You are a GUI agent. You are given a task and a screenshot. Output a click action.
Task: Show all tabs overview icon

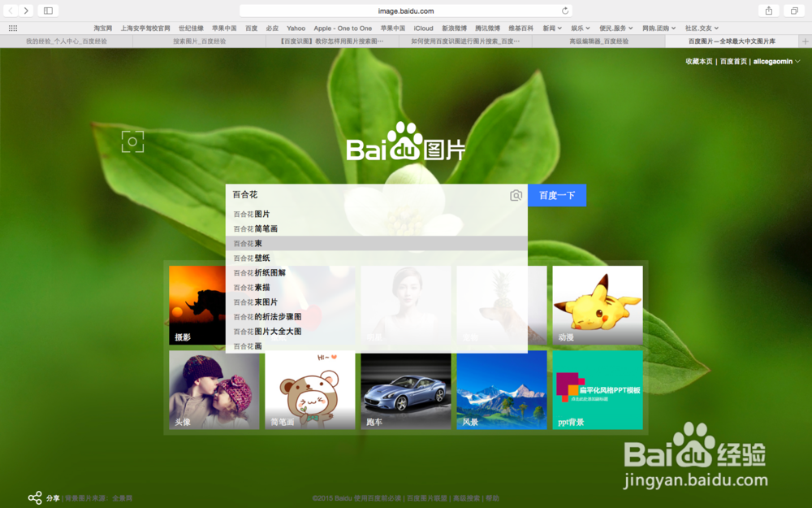coord(794,11)
